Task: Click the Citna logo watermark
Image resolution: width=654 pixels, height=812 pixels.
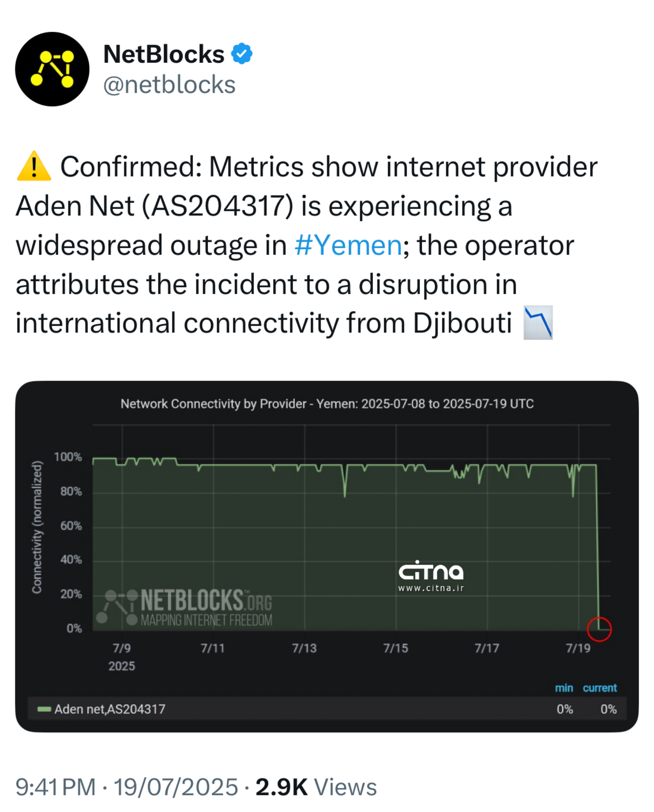Action: coord(431,571)
